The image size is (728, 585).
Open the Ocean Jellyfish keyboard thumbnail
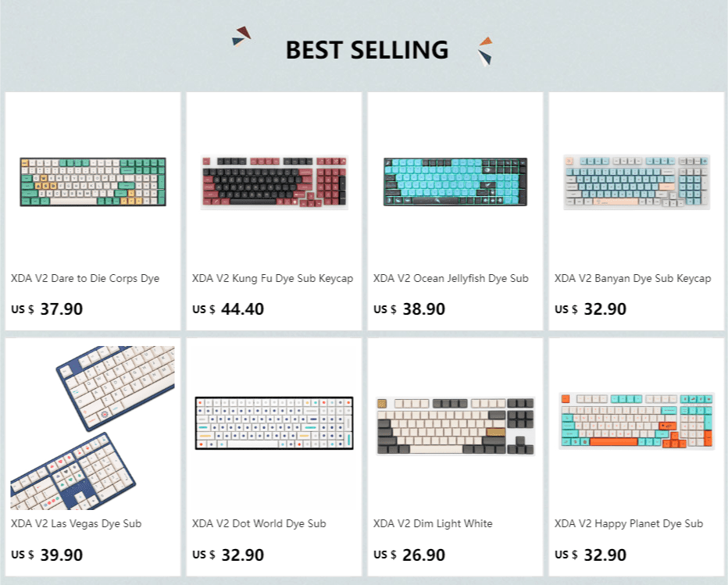(x=455, y=180)
